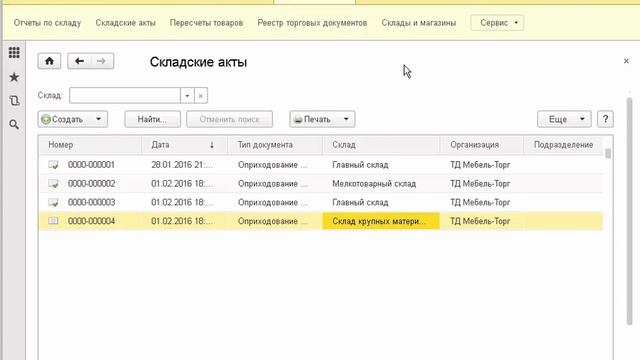The width and height of the screenshot is (640, 360).
Task: Open Реестр торговых документов
Action: pos(312,23)
